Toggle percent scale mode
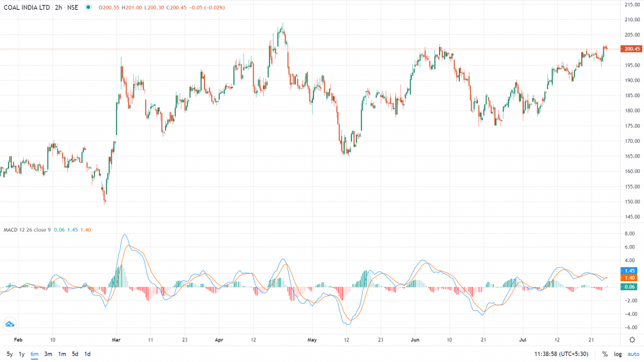Viewport: 644px width, 362px height. [604, 354]
